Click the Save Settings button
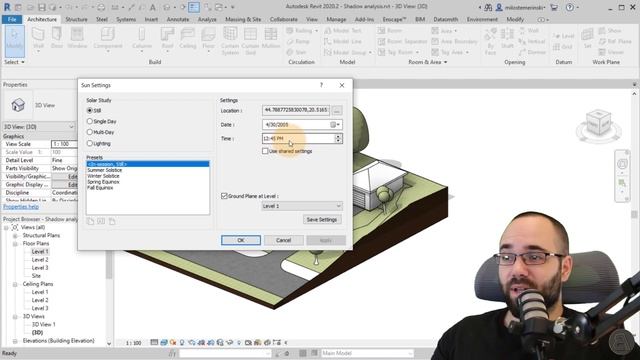The image size is (640, 360). pos(322,220)
